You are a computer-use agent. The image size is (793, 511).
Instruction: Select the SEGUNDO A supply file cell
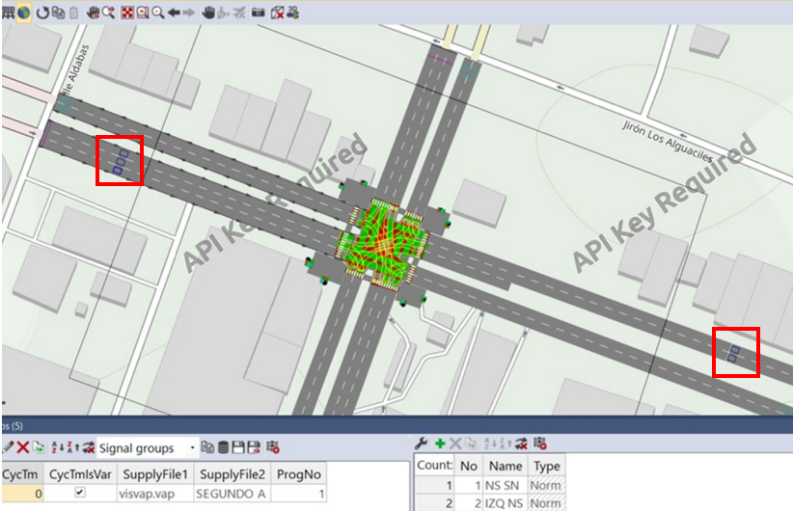[x=230, y=493]
